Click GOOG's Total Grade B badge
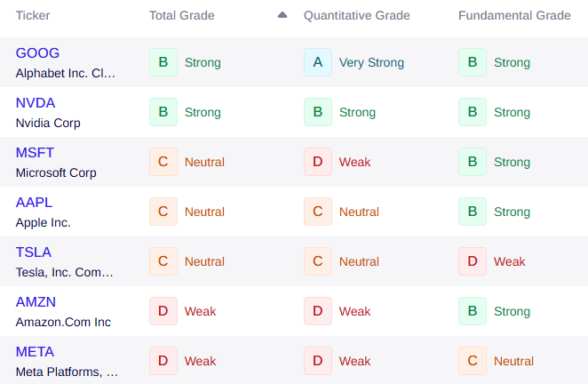Image resolution: width=588 pixels, height=384 pixels. (163, 62)
